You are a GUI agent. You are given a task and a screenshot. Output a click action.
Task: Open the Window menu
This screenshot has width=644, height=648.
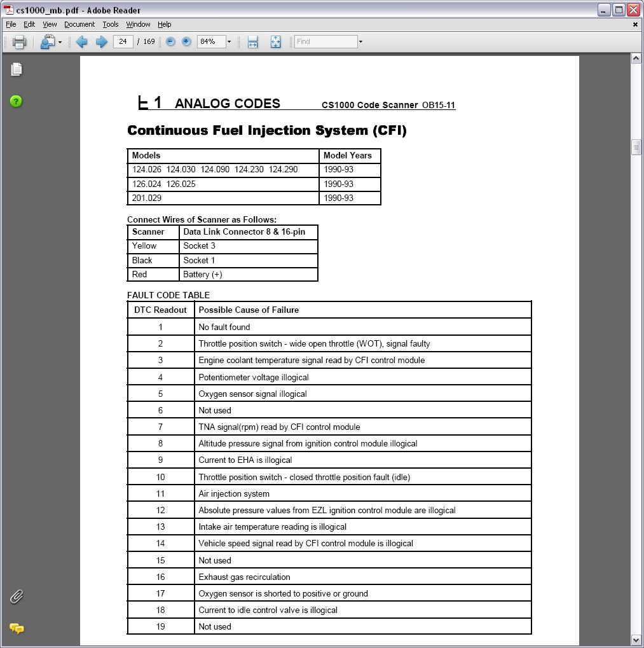138,24
